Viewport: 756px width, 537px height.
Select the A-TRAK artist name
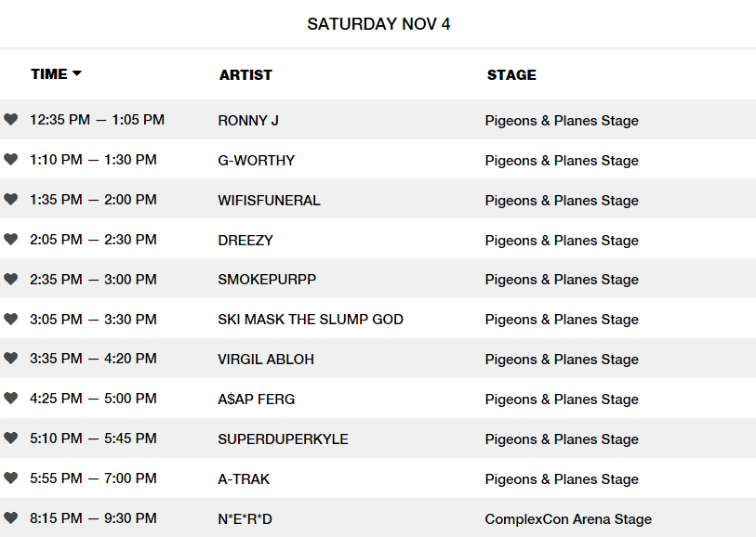(x=244, y=479)
